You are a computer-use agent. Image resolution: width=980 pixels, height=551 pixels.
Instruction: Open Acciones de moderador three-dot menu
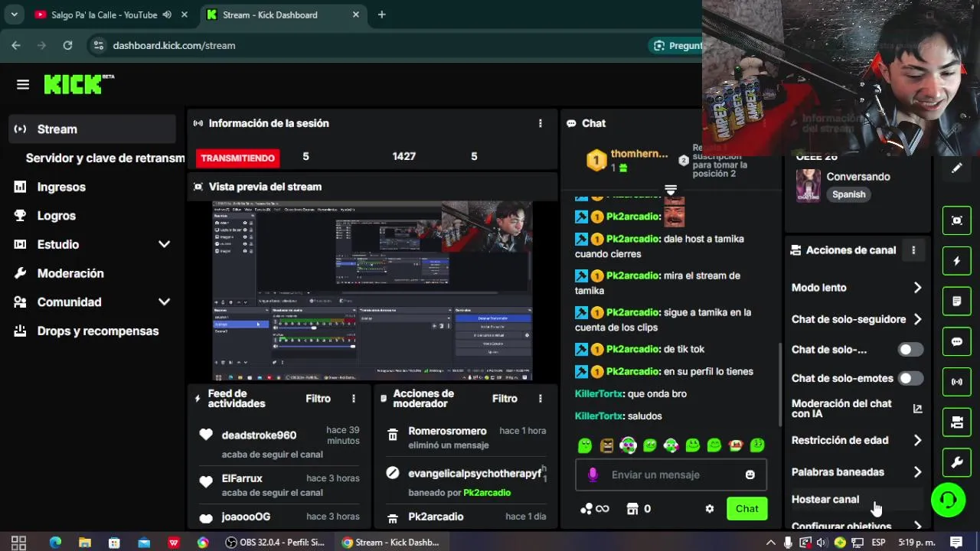pyautogui.click(x=541, y=399)
